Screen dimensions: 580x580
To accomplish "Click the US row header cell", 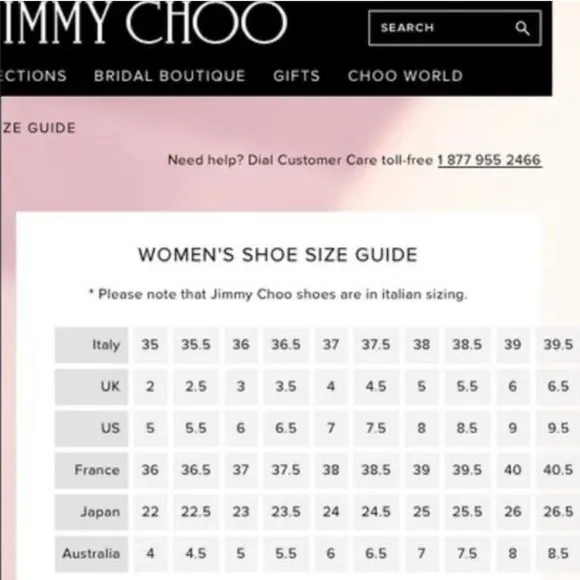I will coord(91,428).
